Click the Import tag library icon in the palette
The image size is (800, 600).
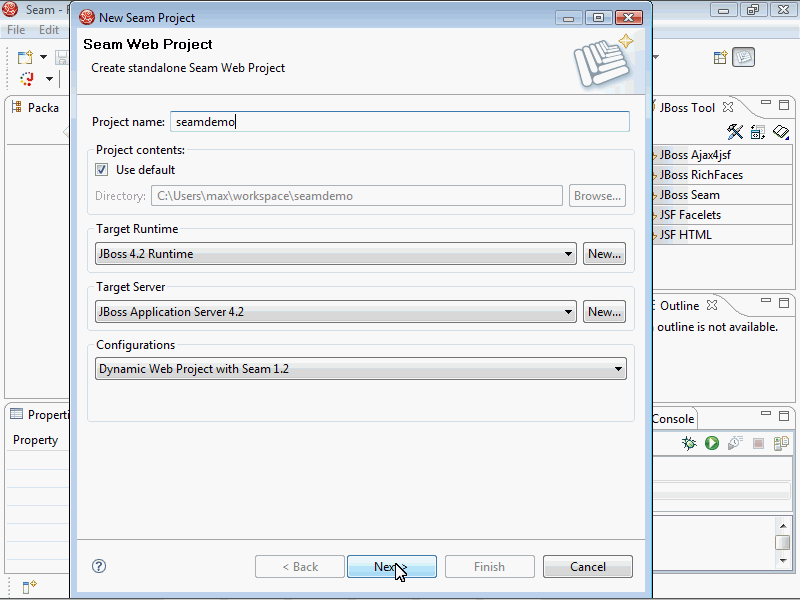coord(781,132)
